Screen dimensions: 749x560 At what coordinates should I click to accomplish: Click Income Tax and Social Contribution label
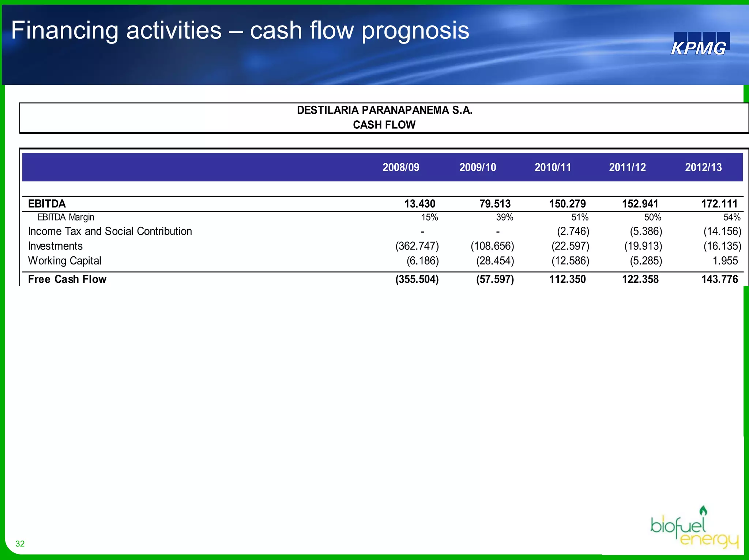click(110, 231)
